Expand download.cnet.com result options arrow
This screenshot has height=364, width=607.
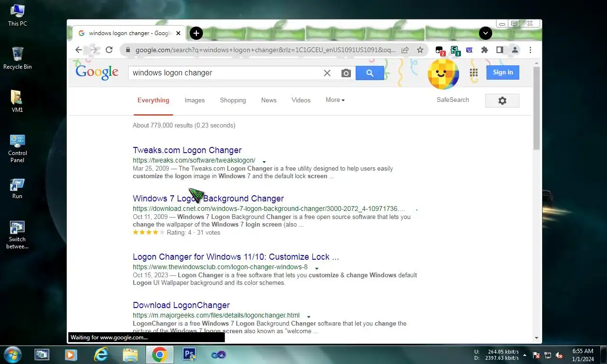[417, 209]
